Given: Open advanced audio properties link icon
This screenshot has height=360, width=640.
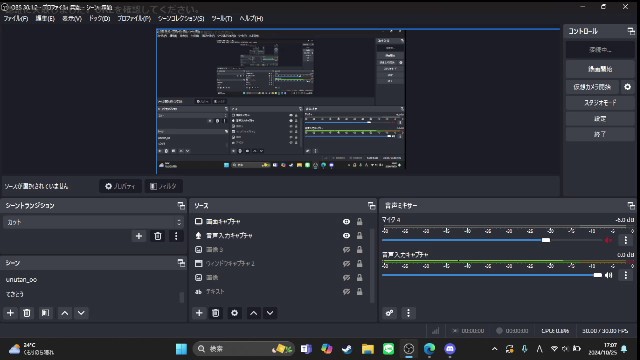Looking at the screenshot, I should (x=389, y=313).
